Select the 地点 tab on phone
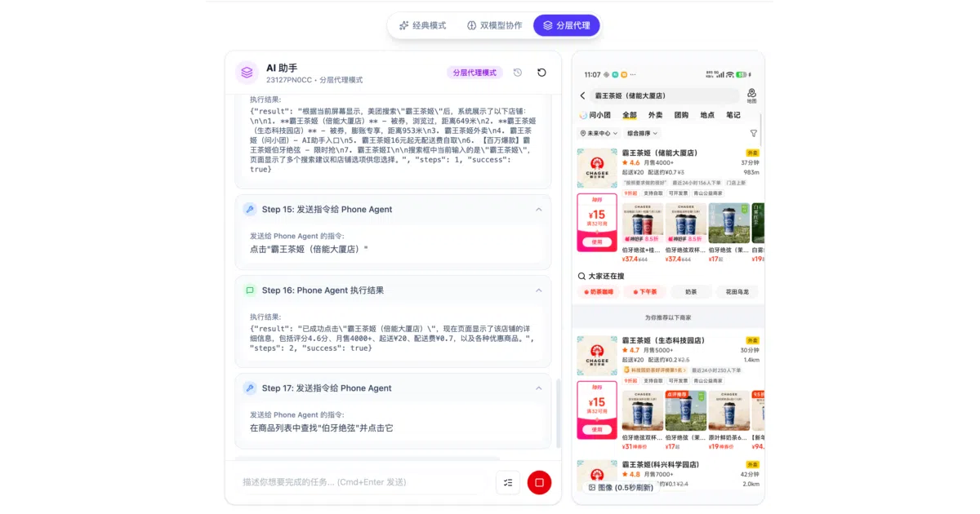 707,115
